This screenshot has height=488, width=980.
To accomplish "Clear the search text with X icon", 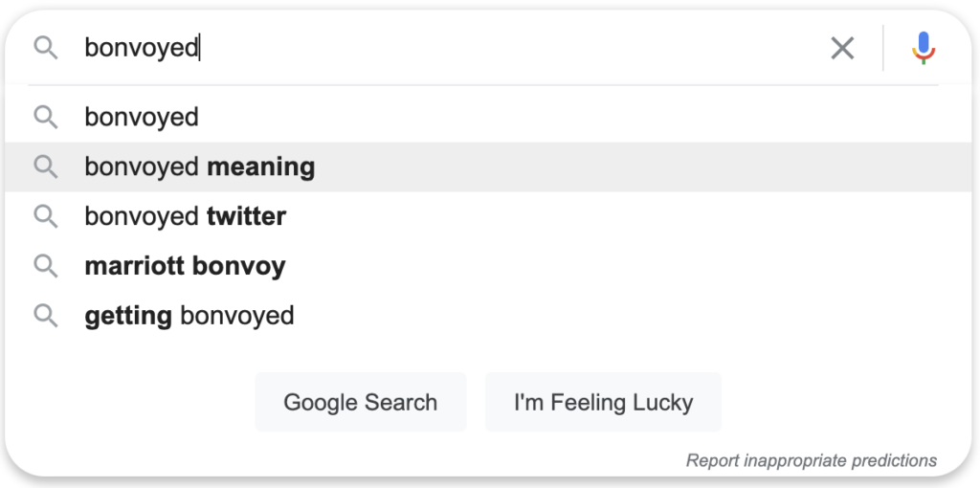I will [x=842, y=48].
